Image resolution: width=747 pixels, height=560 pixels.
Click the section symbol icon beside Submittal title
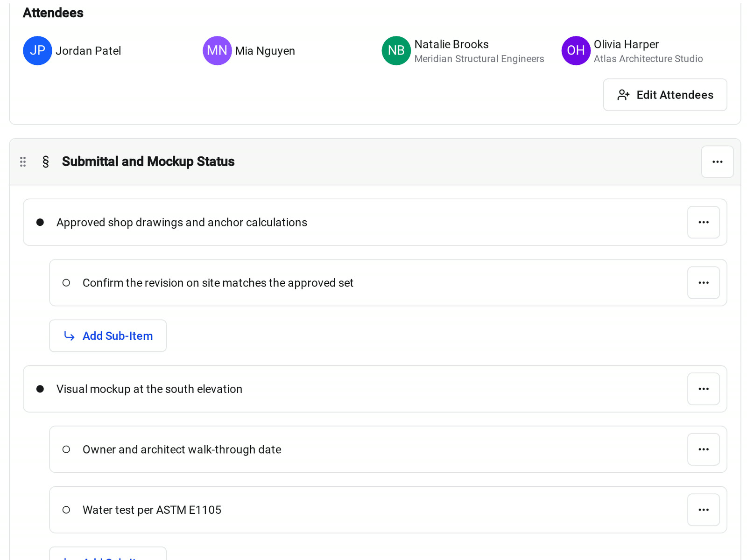[45, 162]
